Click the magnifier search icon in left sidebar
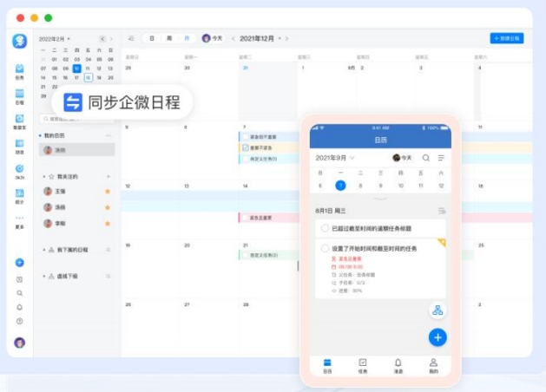 19,293
